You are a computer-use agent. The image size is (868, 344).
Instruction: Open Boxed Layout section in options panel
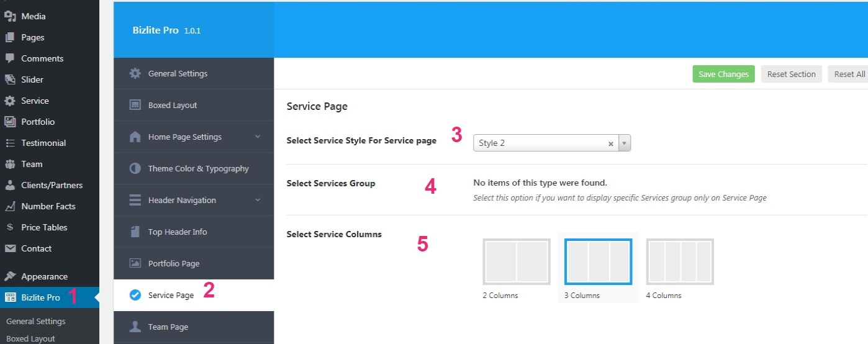click(x=194, y=105)
